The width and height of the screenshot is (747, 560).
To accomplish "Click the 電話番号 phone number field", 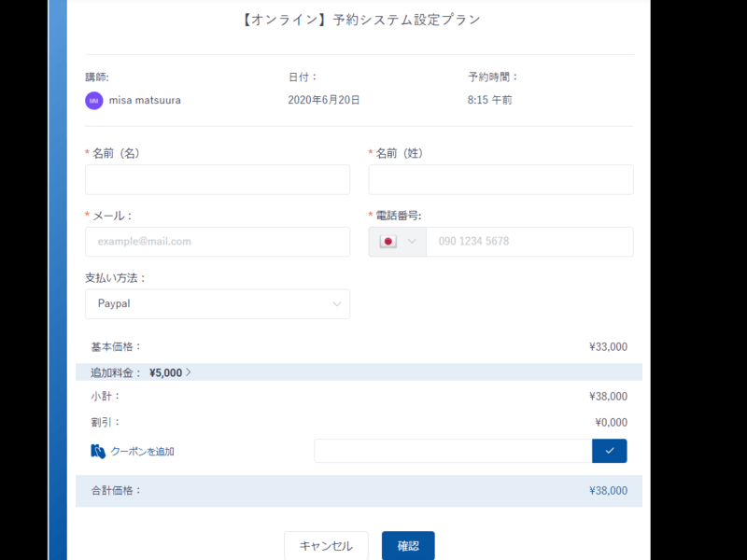I will (x=529, y=242).
